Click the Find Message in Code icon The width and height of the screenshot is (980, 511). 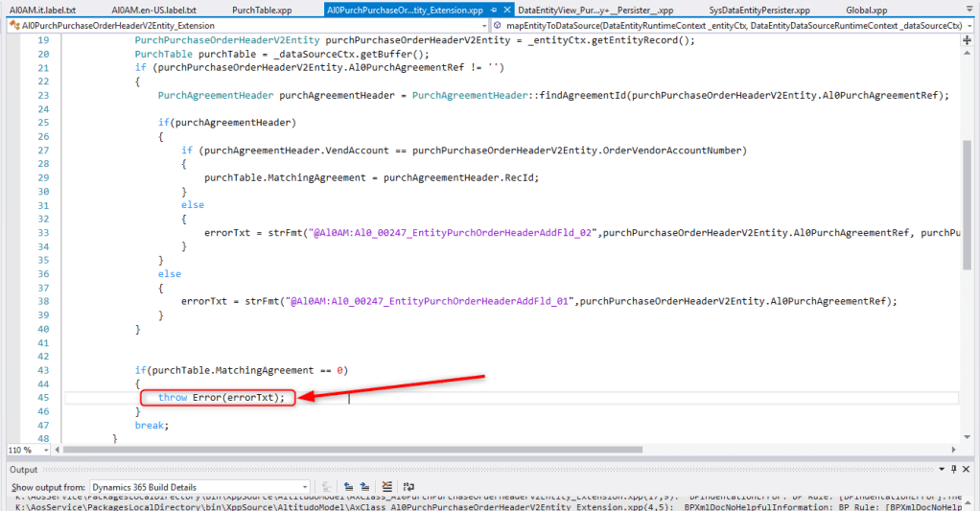tap(325, 487)
